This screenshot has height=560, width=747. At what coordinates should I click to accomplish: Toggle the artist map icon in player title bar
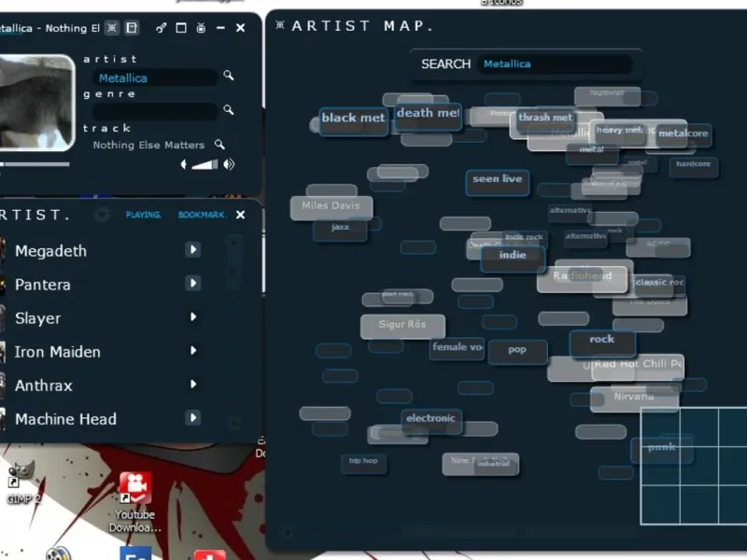point(111,28)
